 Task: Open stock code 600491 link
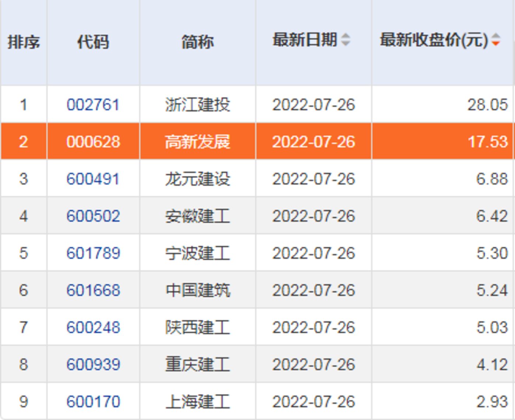93,179
